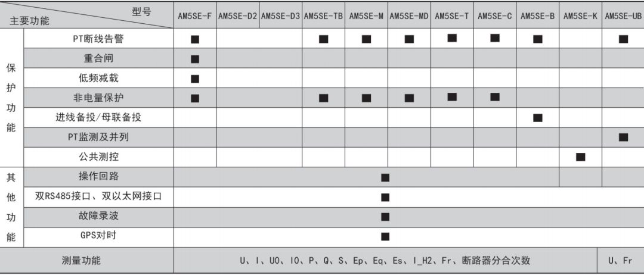The image size is (644, 275).
Task: Click the 测量功能 row header
Action: (x=81, y=260)
